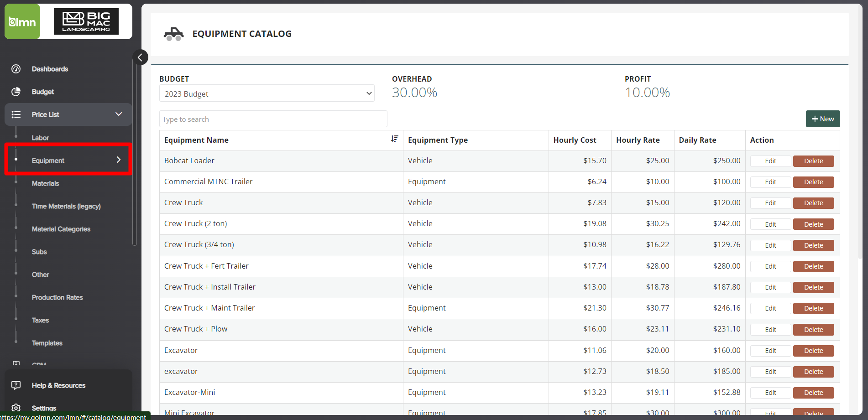The width and height of the screenshot is (868, 420).
Task: Edit the lowercase excavator row
Action: point(770,372)
